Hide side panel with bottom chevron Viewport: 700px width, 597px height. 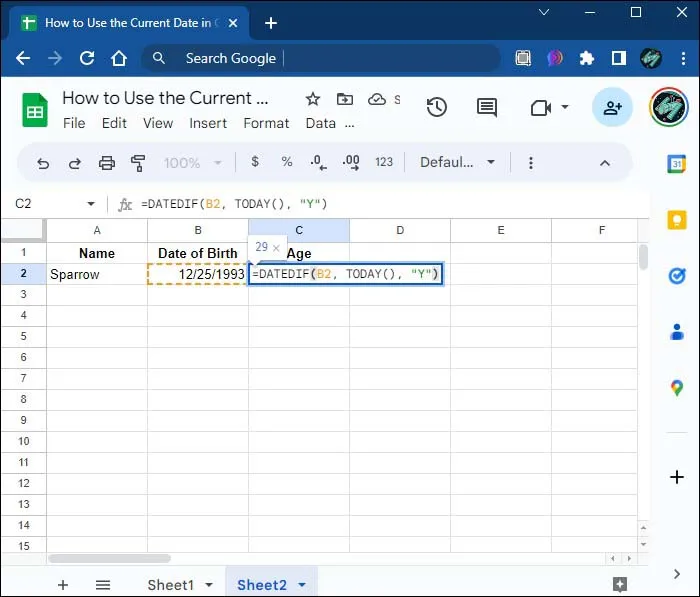pyautogui.click(x=677, y=574)
